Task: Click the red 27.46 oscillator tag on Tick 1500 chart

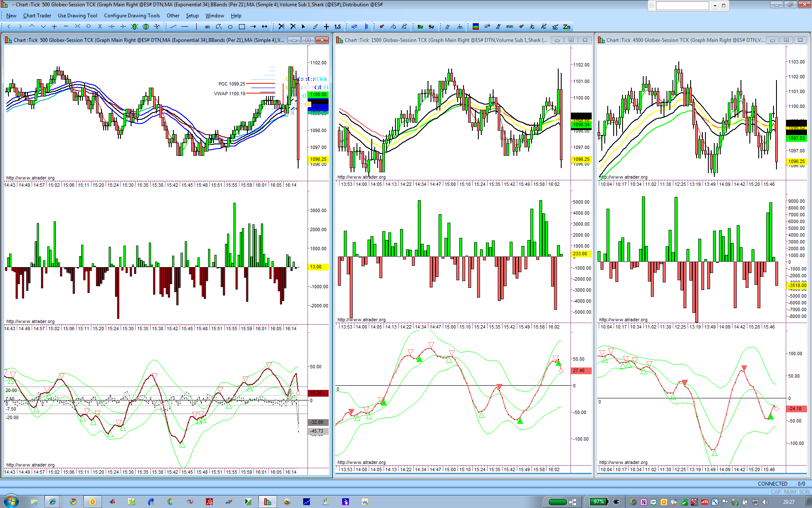Action: pyautogui.click(x=581, y=371)
